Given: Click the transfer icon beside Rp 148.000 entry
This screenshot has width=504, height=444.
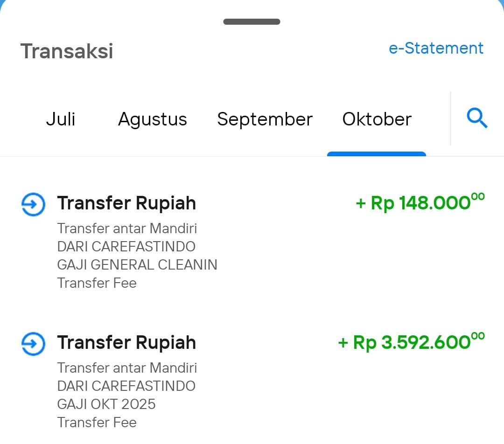Looking at the screenshot, I should pyautogui.click(x=33, y=204).
